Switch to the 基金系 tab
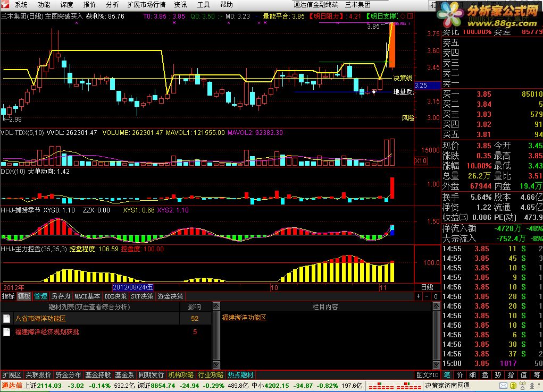Viewport: 543px width, 392px height. click(124, 374)
